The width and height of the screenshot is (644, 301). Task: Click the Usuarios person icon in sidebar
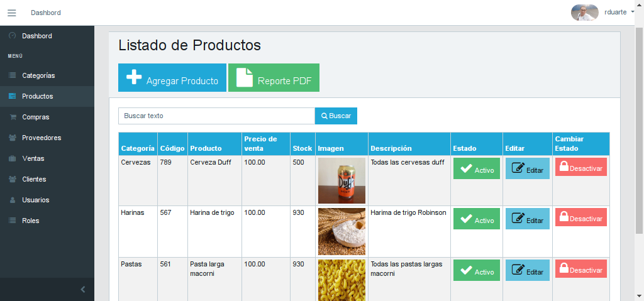coord(12,200)
